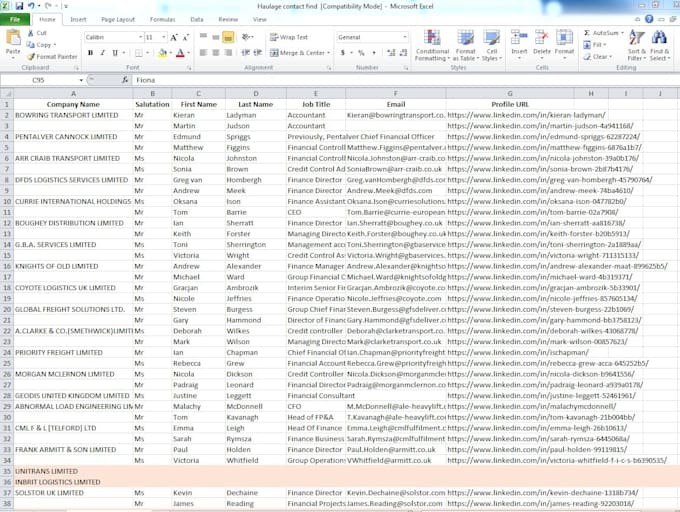
Task: Apply Comma Style
Action: (374, 53)
